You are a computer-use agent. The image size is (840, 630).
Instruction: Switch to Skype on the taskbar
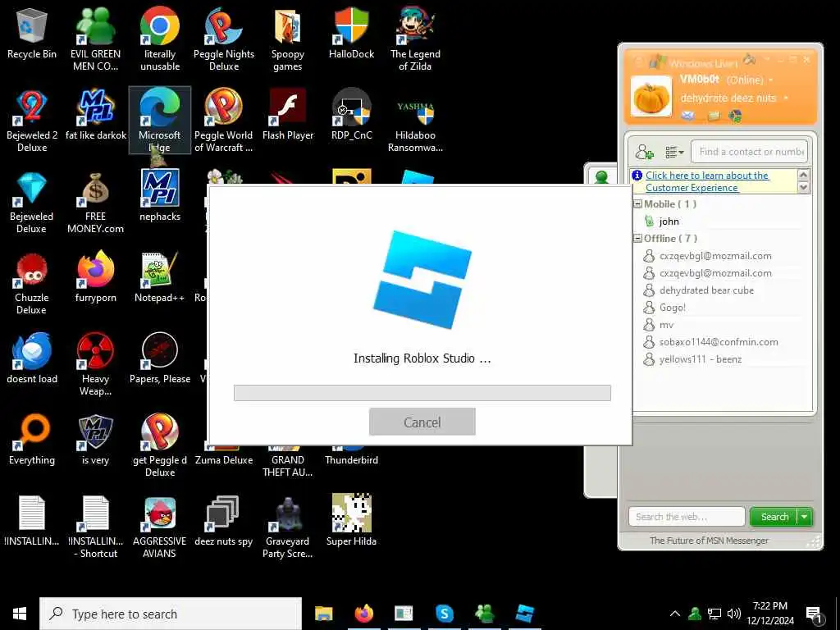pos(444,614)
